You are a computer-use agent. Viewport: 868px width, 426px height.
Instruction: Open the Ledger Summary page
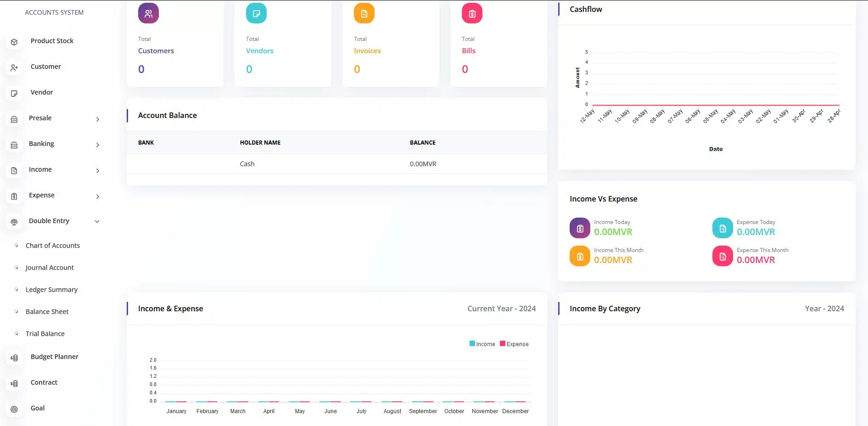[51, 290]
